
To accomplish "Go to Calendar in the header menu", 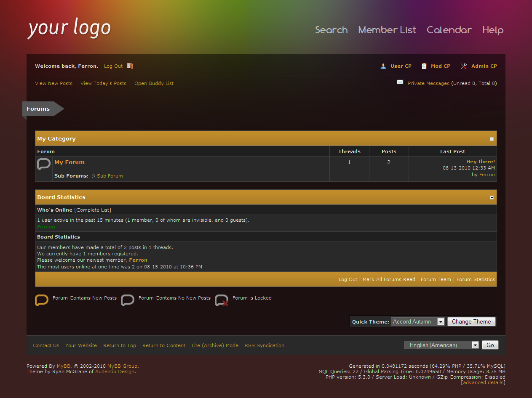I will (x=449, y=30).
